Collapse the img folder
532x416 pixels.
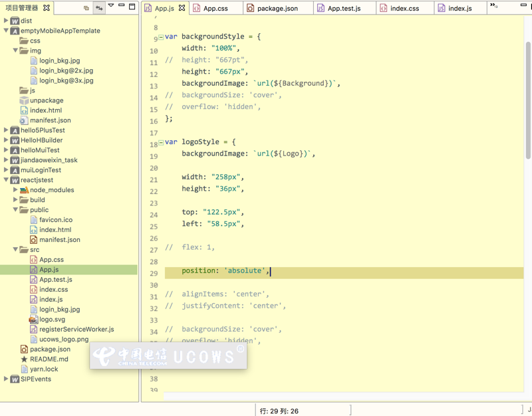(x=15, y=51)
